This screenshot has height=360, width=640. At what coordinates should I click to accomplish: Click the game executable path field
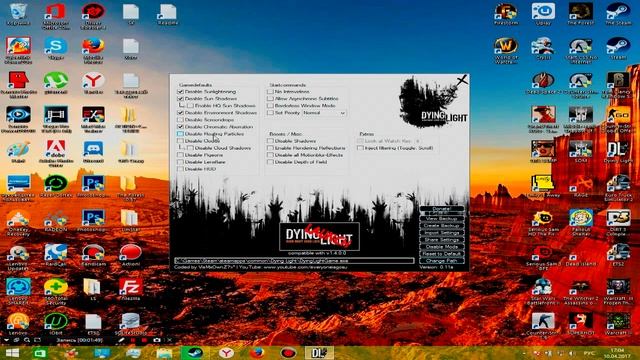[294, 260]
